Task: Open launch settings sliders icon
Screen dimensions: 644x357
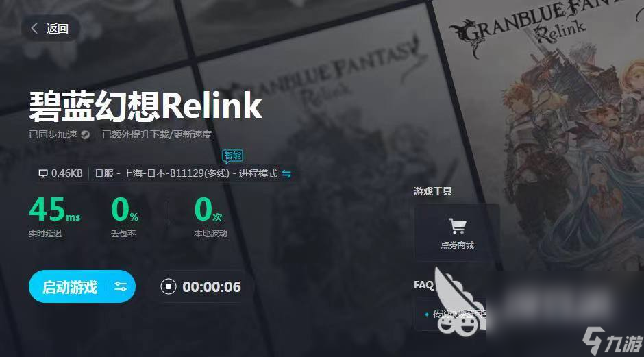Action: (x=121, y=286)
